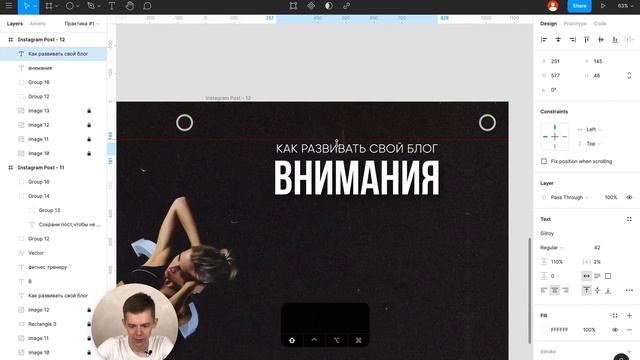Switch to the Layers tab

point(15,24)
